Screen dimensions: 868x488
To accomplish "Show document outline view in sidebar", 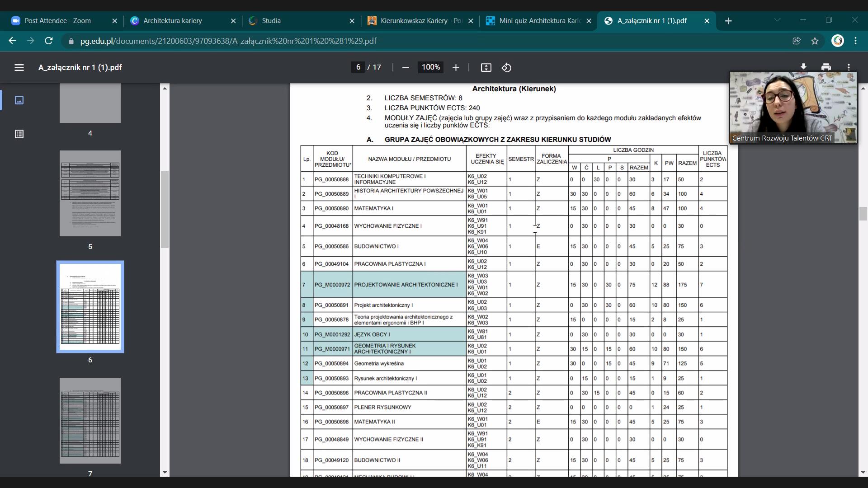I will pos(19,134).
